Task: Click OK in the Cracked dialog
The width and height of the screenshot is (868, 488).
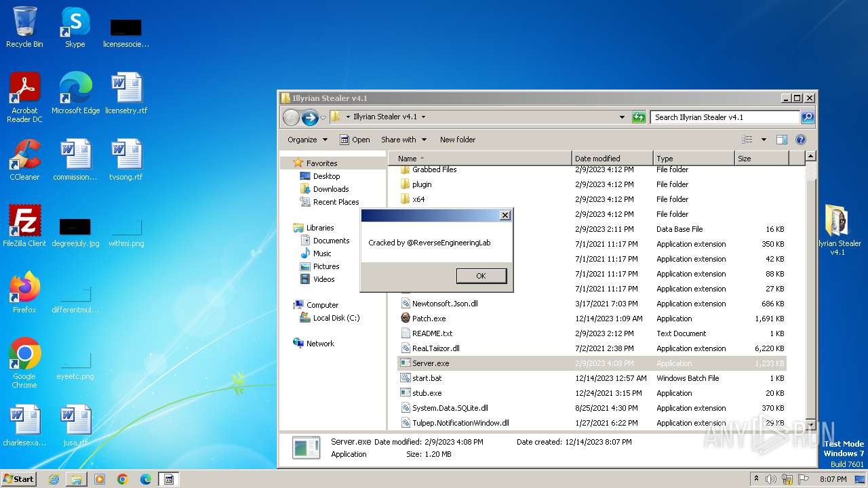Action: (x=481, y=276)
